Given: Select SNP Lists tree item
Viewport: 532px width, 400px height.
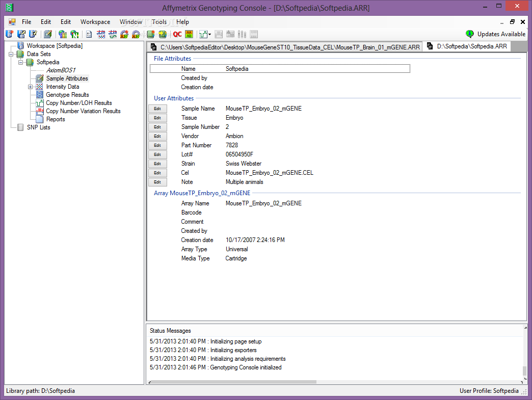Looking at the screenshot, I should pyautogui.click(x=38, y=127).
